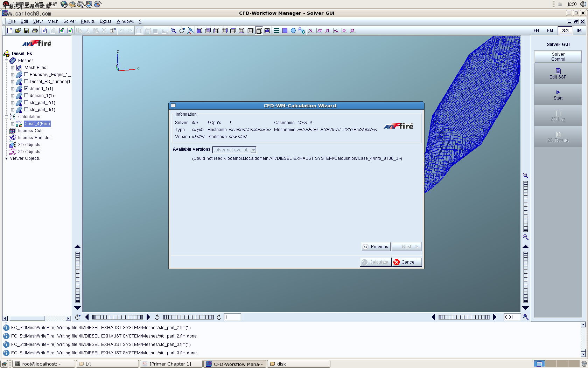Click the 0.01 value input field
The image size is (588, 368).
click(x=512, y=317)
